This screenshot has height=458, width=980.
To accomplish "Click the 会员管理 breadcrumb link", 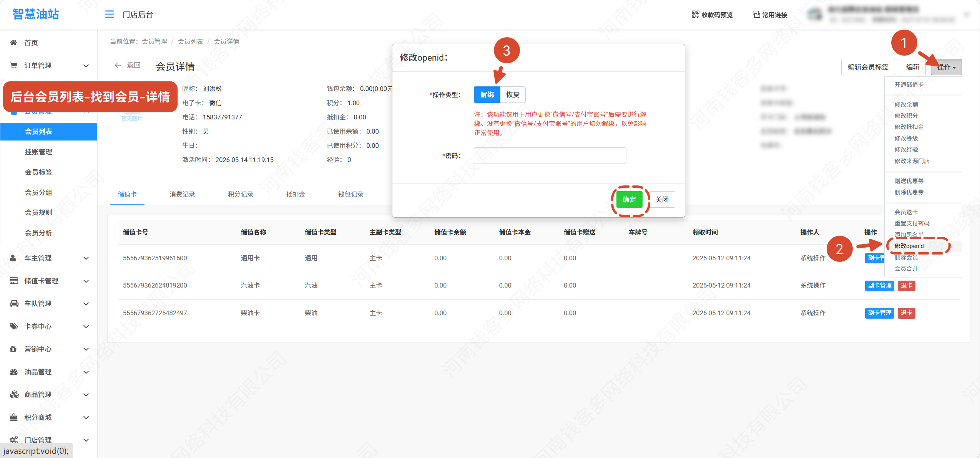I will pos(154,41).
